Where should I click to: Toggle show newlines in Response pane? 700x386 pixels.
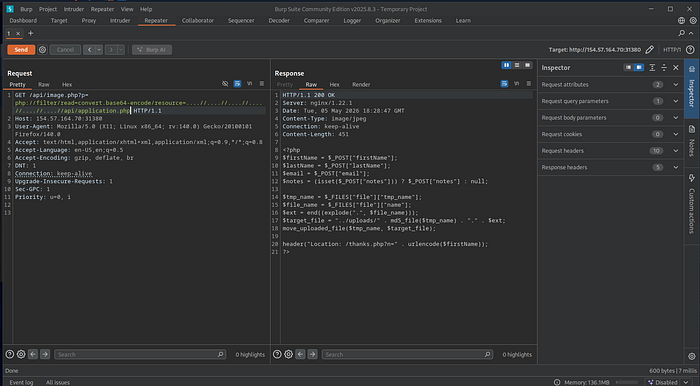click(517, 84)
